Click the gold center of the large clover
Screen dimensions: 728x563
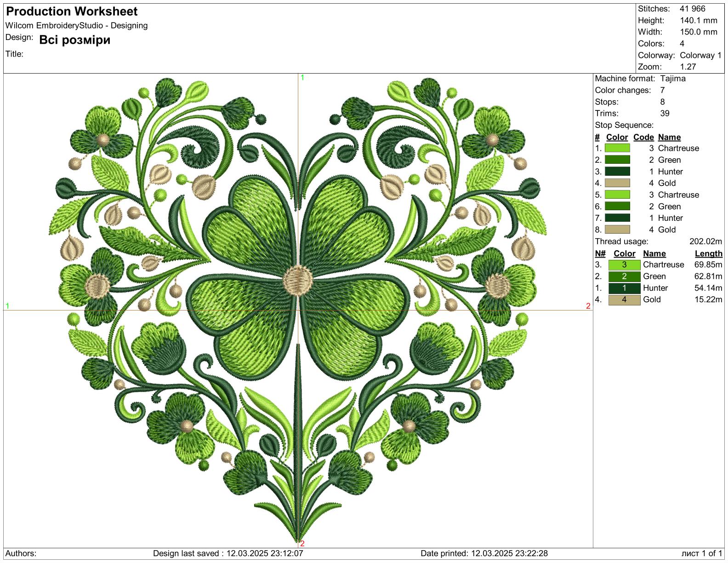[298, 281]
